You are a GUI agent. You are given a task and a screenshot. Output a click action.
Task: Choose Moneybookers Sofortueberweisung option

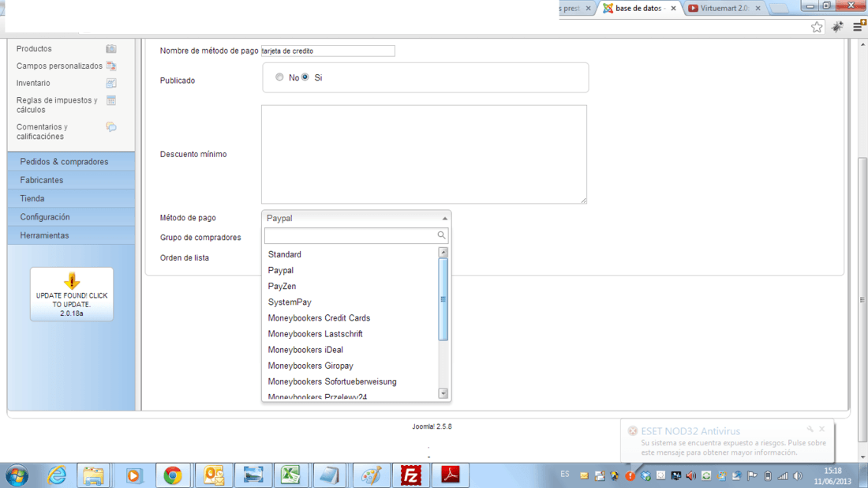(x=350, y=381)
